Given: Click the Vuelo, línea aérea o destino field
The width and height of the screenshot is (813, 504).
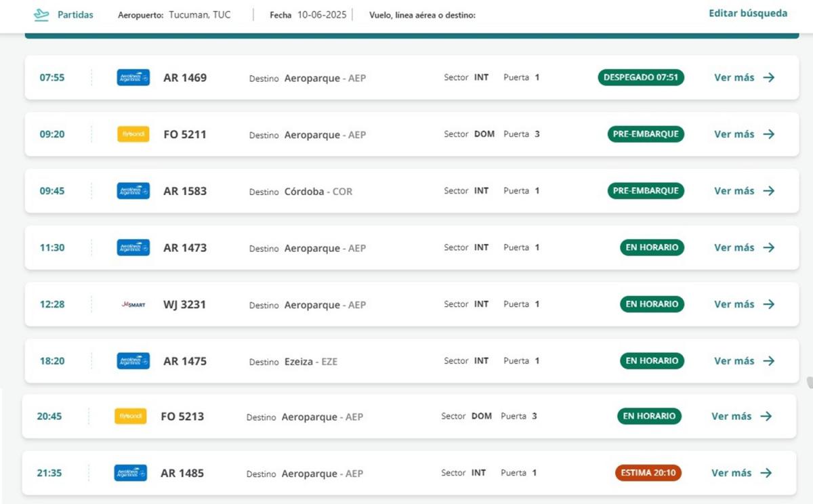Looking at the screenshot, I should click(x=422, y=15).
